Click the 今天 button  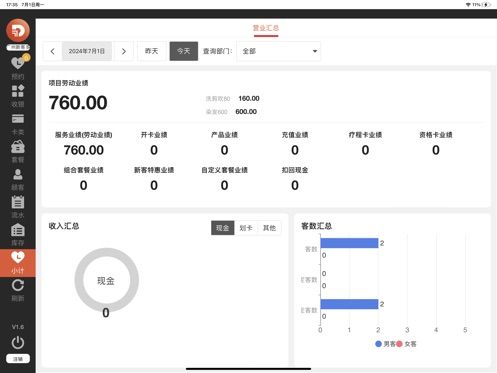184,51
